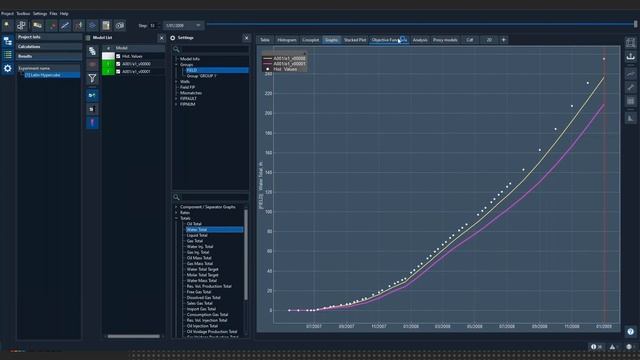Click the filter funnel icon in Model List
This screenshot has height=360, width=640.
click(93, 78)
